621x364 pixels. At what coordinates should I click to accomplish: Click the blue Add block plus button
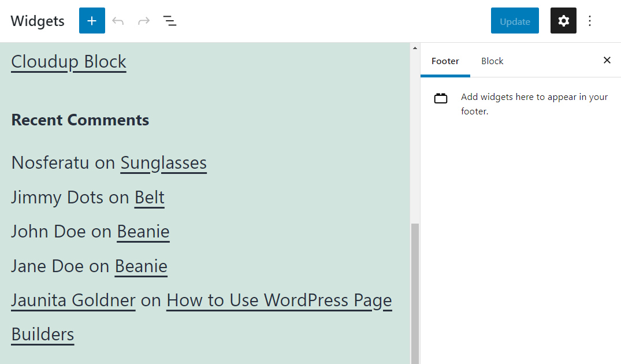(x=92, y=21)
